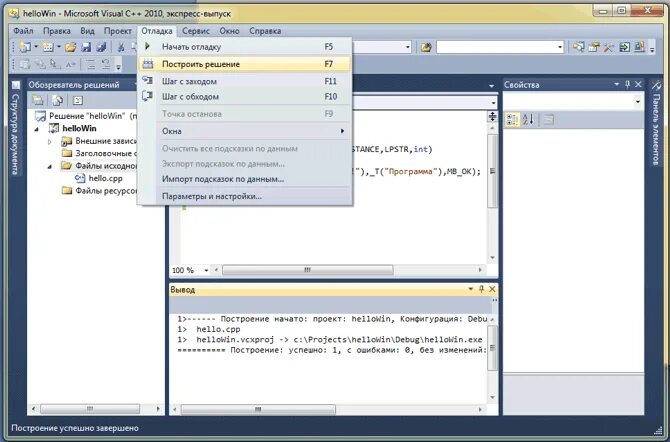Close the Output panel
670x442 pixels.
[492, 289]
